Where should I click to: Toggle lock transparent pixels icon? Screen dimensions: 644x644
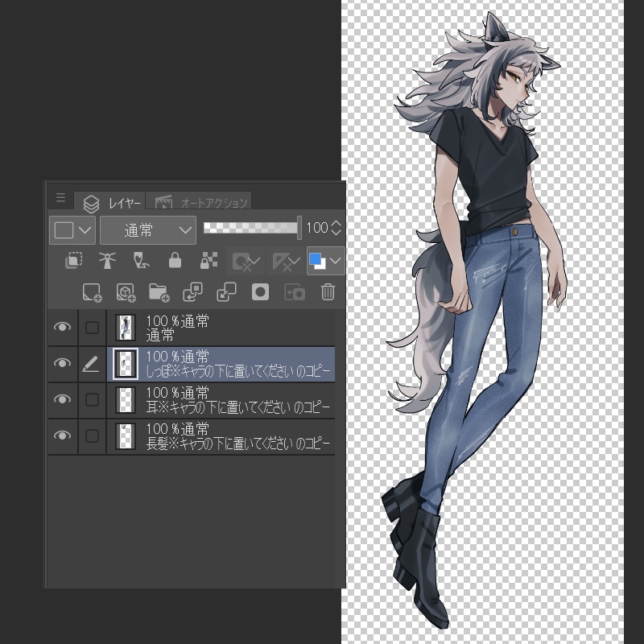click(x=208, y=260)
